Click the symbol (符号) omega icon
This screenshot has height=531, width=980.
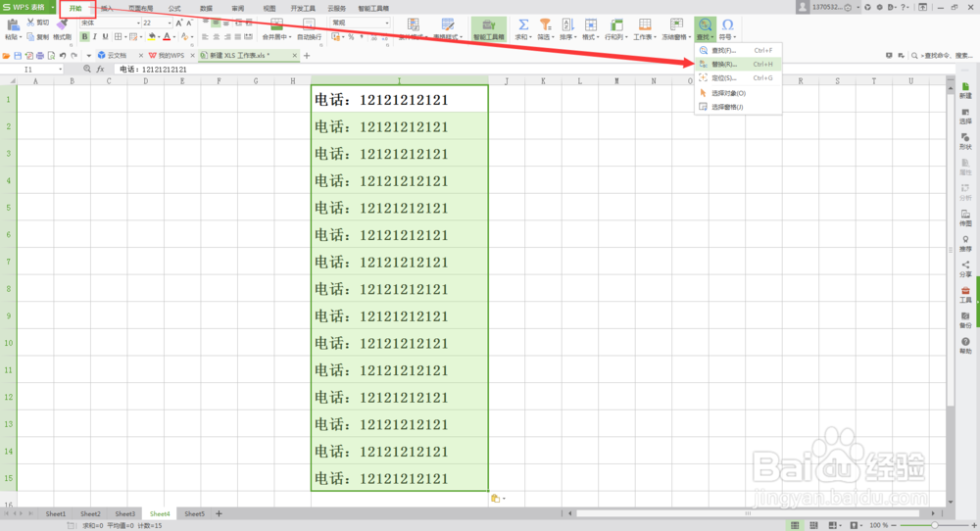pyautogui.click(x=727, y=24)
